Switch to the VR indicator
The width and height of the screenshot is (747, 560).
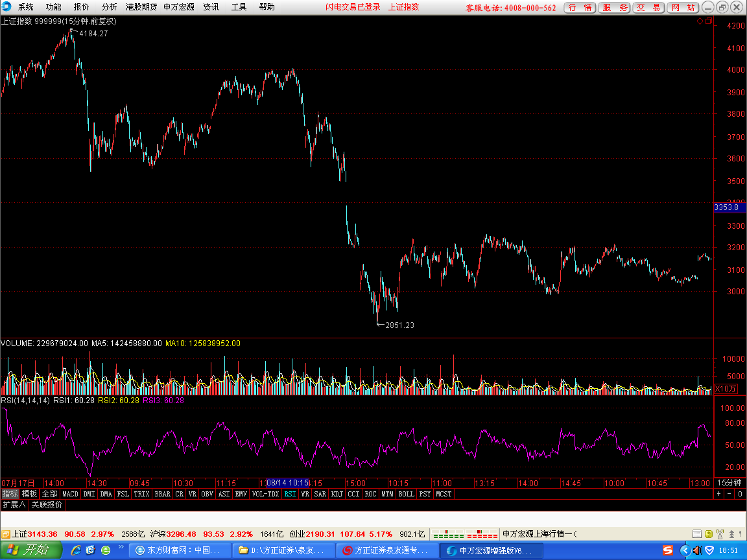point(193,494)
